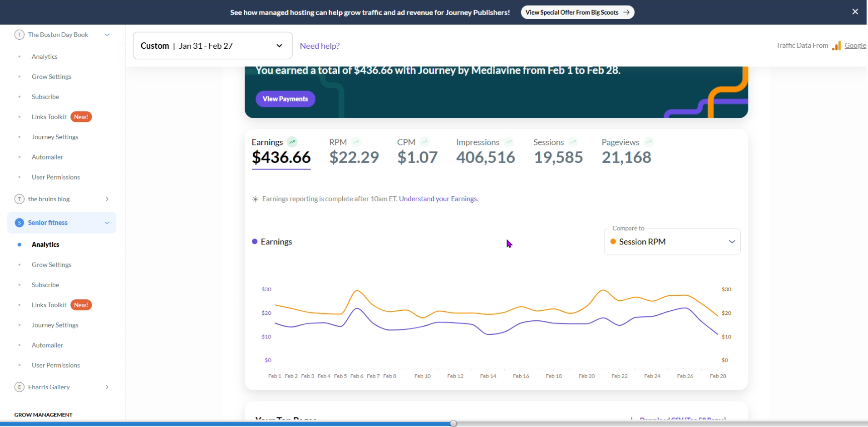Open Journey Settings under The Boston Day Book

[55, 137]
